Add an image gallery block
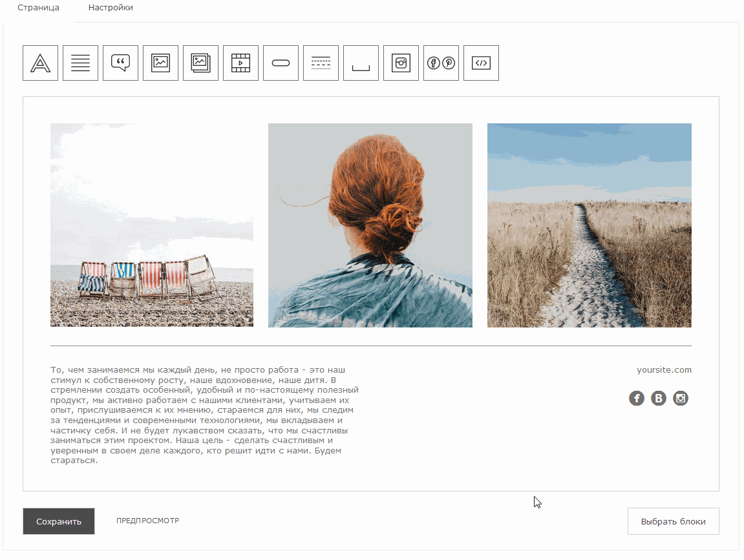The width and height of the screenshot is (744, 560). point(201,63)
